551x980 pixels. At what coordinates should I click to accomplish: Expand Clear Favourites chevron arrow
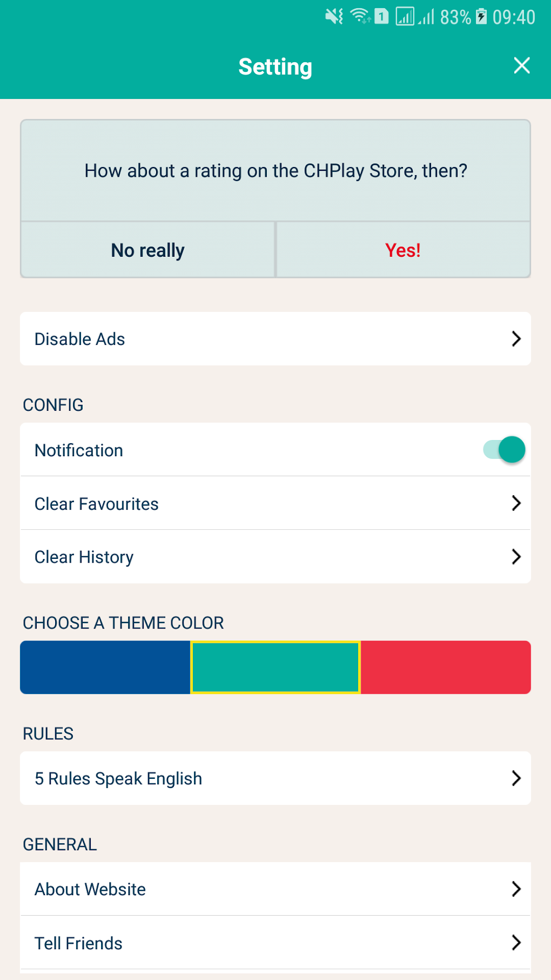click(x=516, y=503)
